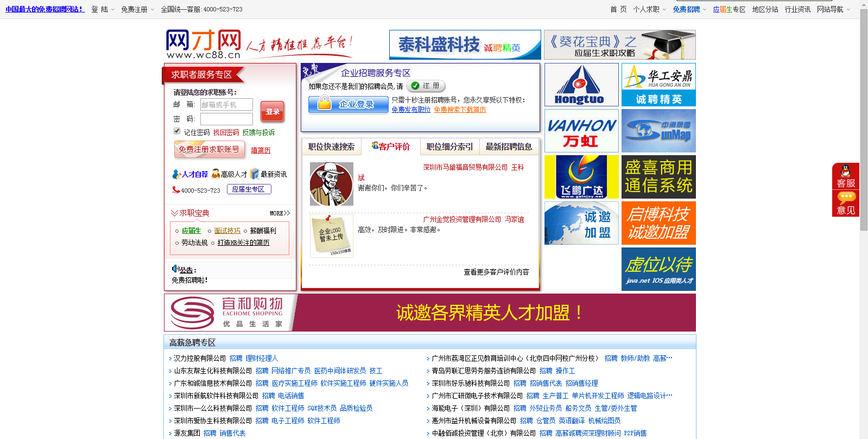This screenshot has width=868, height=439.
Task: Open the 客服 QQ penguin widget
Action: coord(846,176)
